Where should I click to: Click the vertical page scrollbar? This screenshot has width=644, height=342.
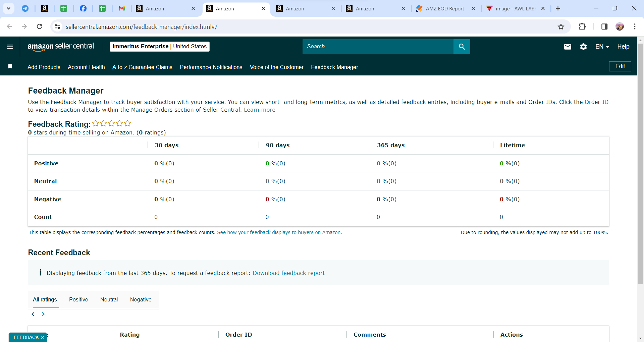point(640,164)
